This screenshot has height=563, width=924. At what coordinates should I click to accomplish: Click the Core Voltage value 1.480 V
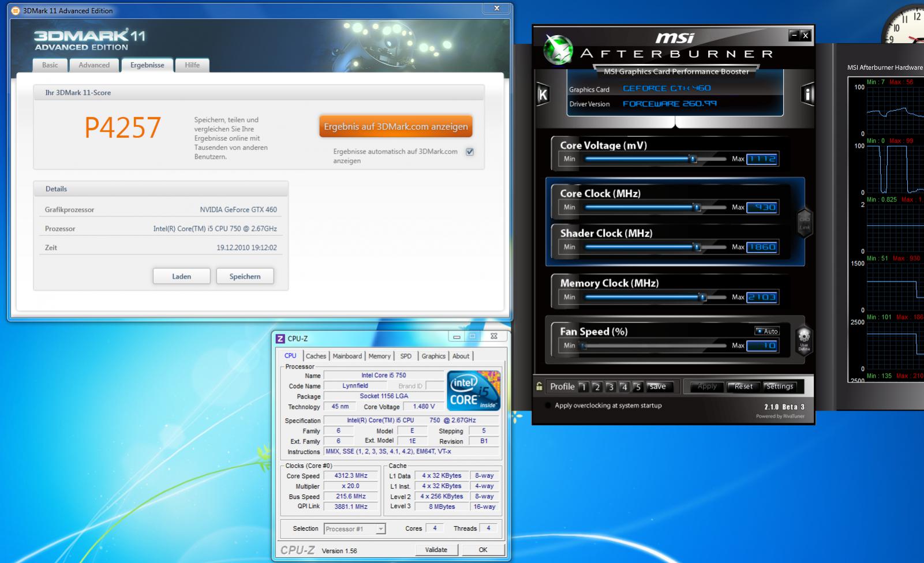pos(424,407)
